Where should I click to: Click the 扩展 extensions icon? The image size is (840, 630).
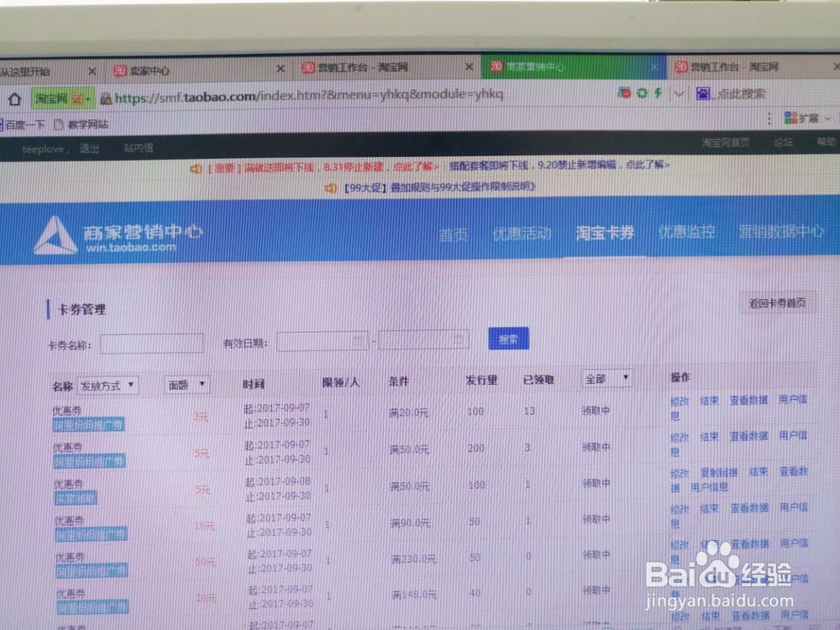tap(790, 118)
